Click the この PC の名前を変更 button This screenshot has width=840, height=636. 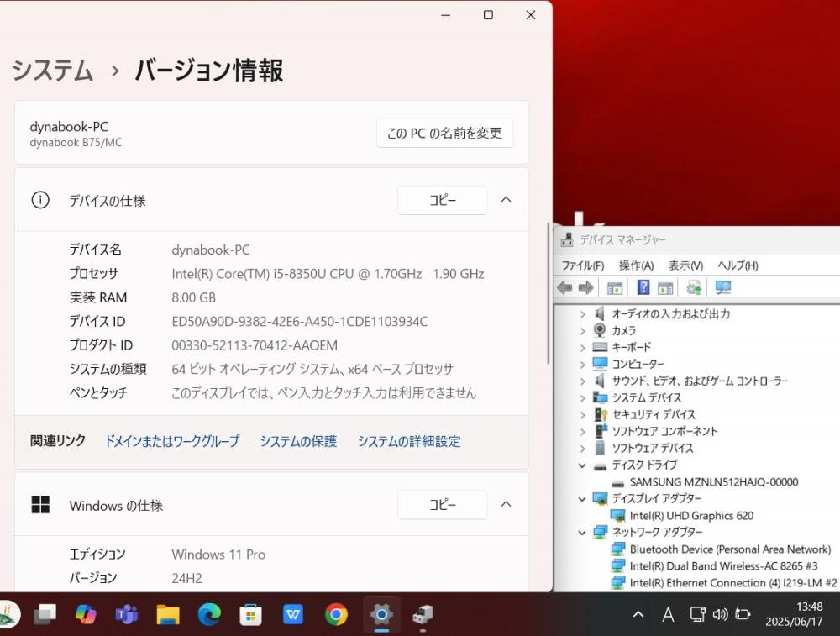444,133
